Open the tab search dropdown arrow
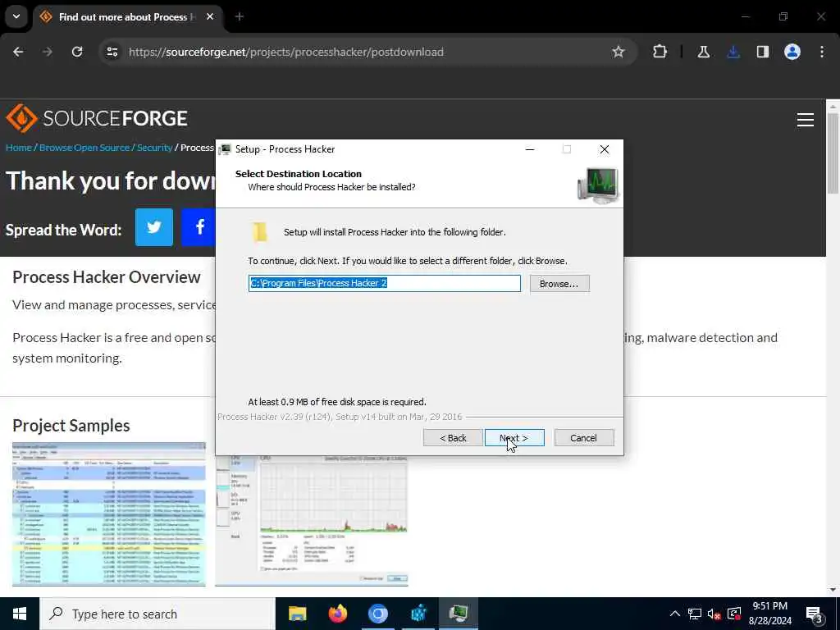Screen dimensions: 840x630 tap(16, 16)
